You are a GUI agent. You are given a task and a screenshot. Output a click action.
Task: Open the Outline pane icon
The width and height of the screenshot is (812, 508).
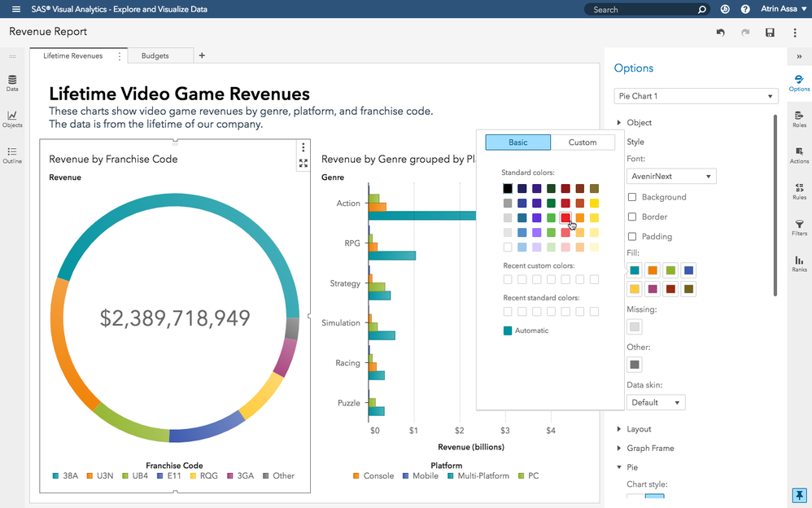coord(12,155)
